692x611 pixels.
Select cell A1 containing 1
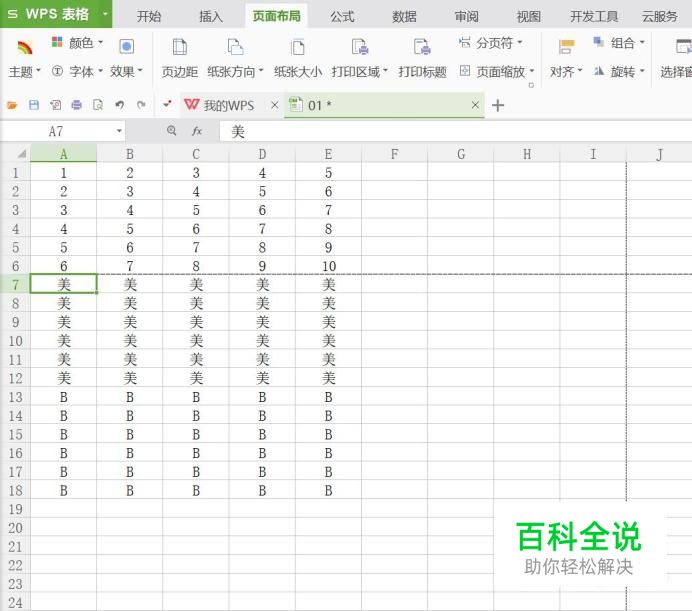(64, 172)
